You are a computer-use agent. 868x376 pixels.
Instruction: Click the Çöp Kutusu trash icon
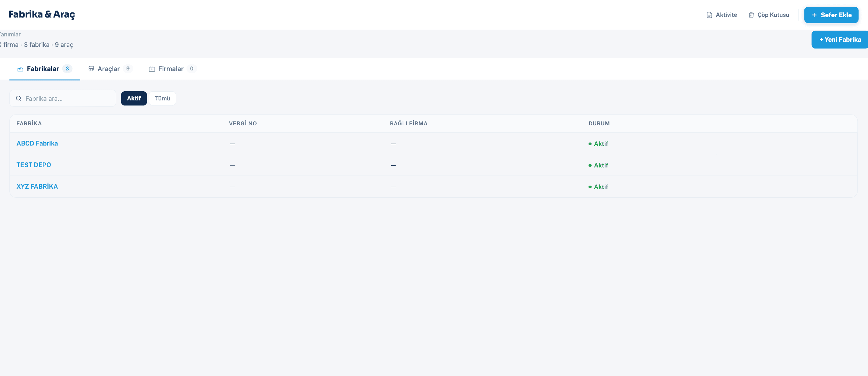click(751, 15)
